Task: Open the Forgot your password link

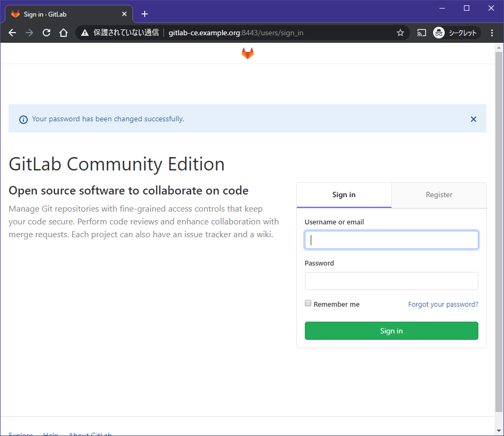Action: pyautogui.click(x=443, y=305)
